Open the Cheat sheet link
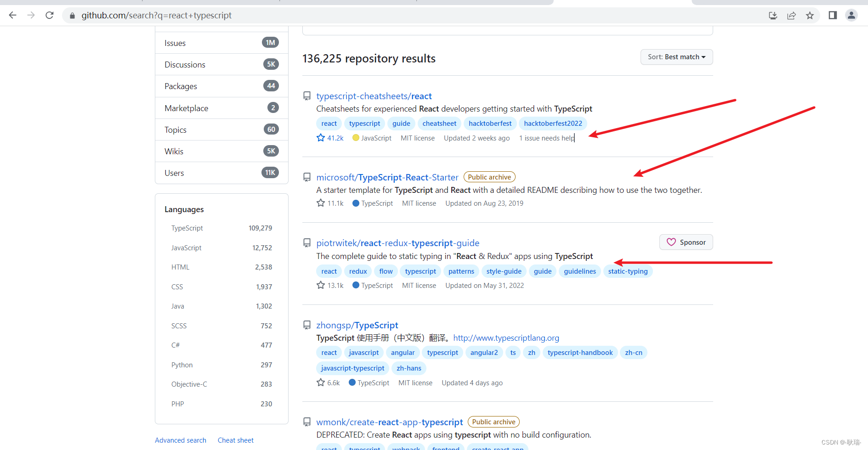Viewport: 868px width, 450px height. [236, 440]
